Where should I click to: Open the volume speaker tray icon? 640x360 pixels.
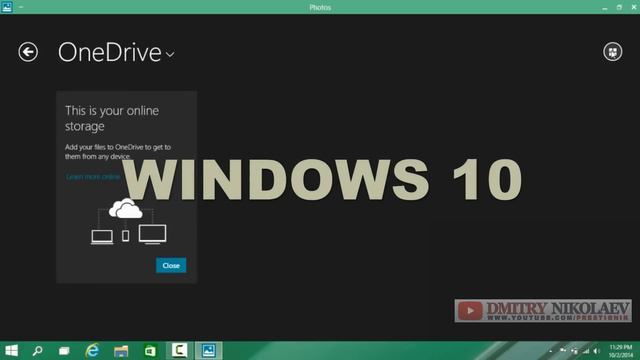pyautogui.click(x=597, y=351)
